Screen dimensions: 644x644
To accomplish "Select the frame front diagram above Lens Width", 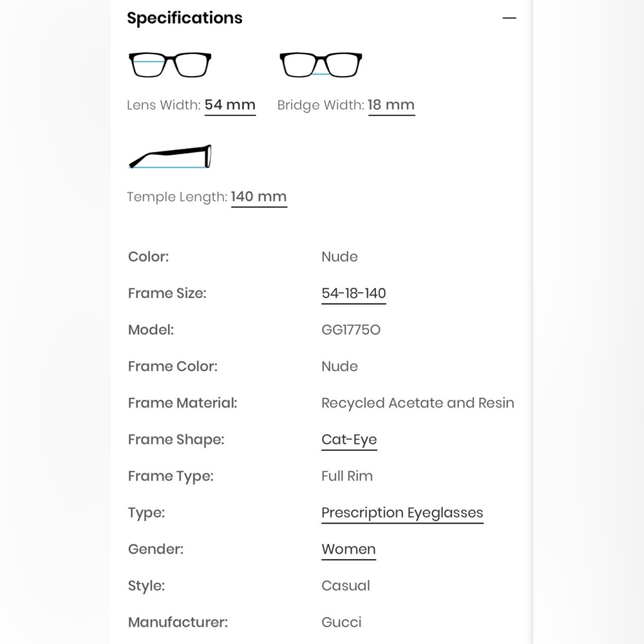I will (x=169, y=62).
